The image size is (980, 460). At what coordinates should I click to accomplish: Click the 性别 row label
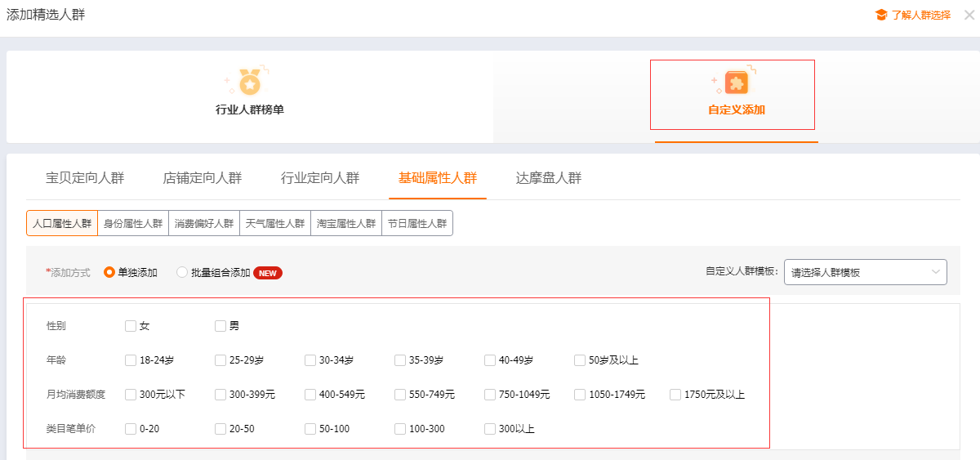click(x=56, y=326)
